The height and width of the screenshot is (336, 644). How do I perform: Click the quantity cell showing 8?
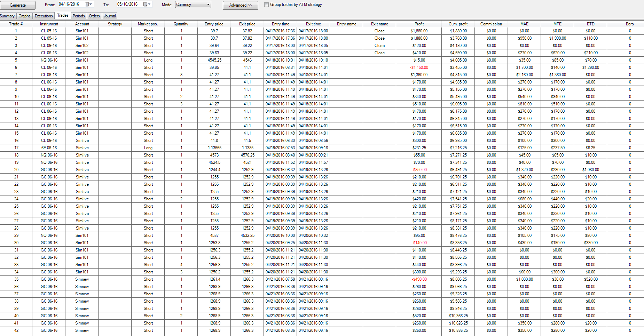tap(181, 75)
